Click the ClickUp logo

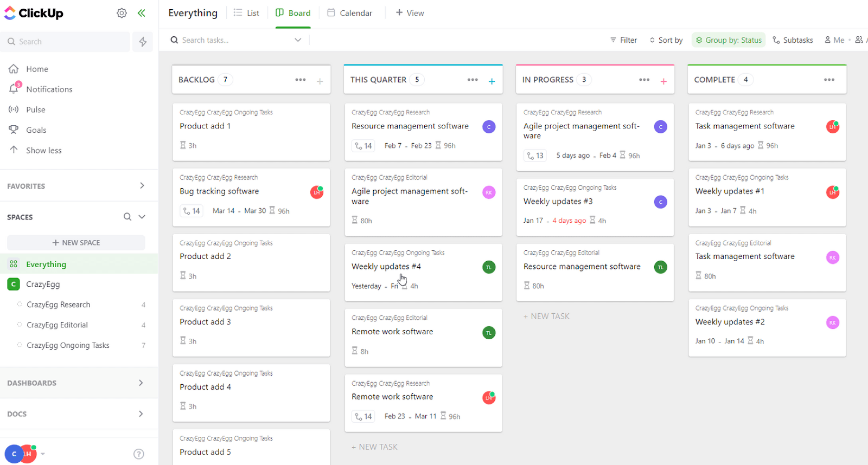point(34,13)
